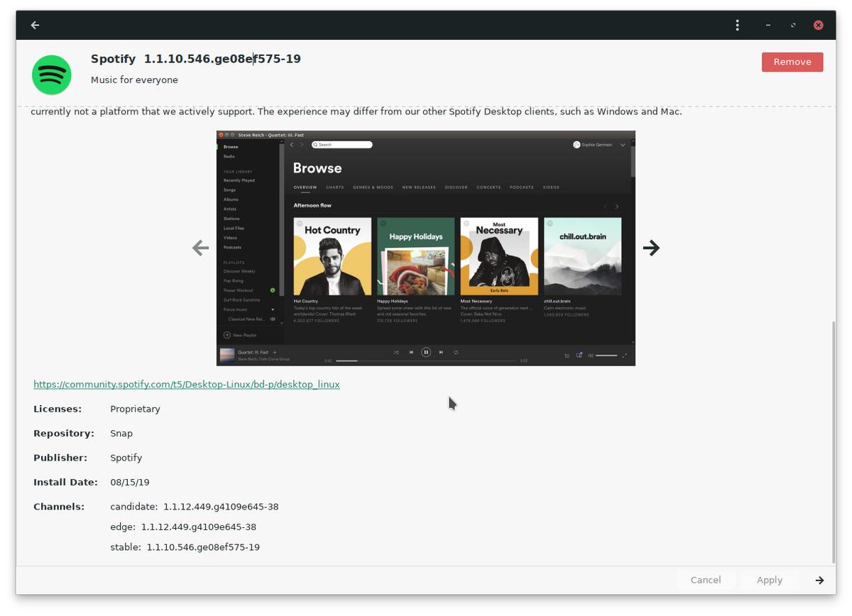Close the software window
852x616 pixels.
818,25
